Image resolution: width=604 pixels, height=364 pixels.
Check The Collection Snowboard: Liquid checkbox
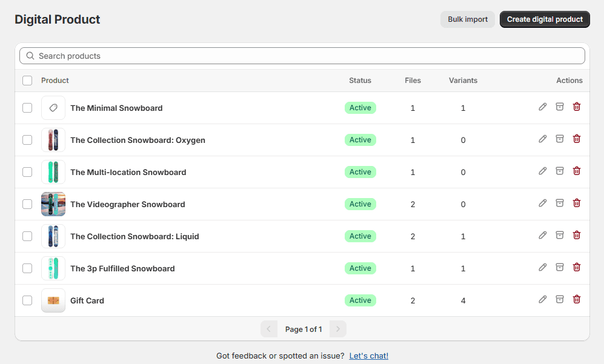coord(27,236)
